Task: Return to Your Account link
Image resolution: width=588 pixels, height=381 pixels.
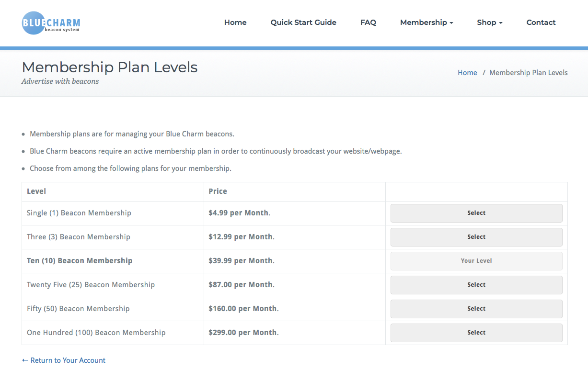Action: pos(64,360)
